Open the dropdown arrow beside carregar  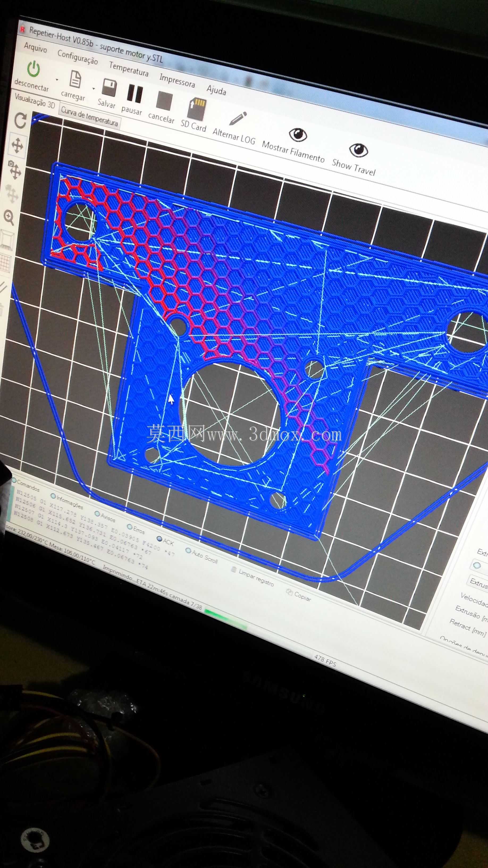[93, 89]
